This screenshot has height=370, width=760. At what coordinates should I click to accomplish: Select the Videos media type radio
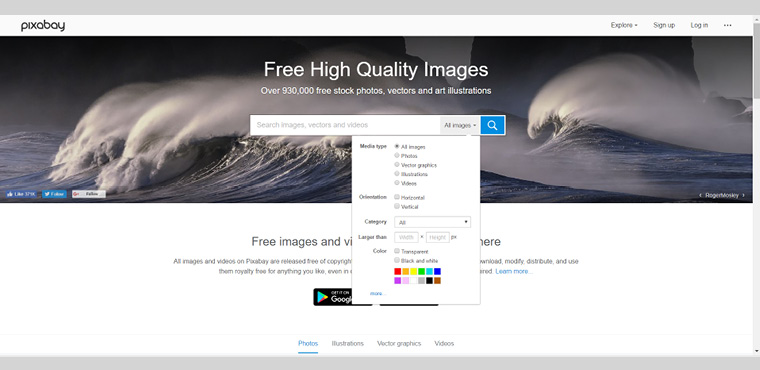tap(397, 182)
